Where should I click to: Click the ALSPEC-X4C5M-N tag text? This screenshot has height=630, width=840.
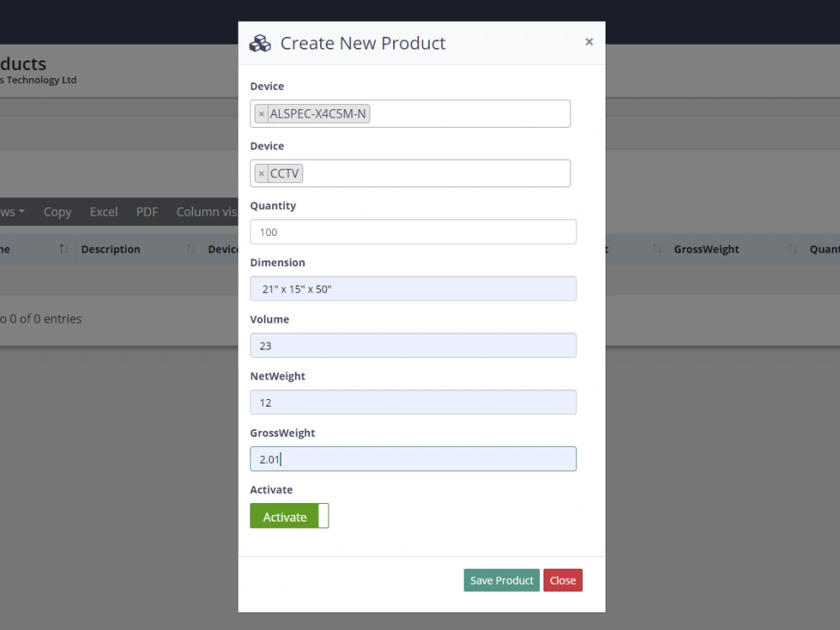coord(318,114)
